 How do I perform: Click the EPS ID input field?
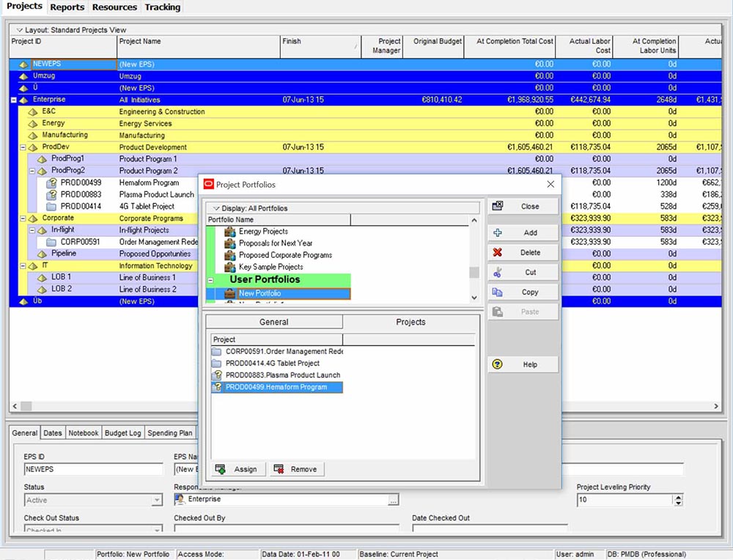tap(93, 469)
